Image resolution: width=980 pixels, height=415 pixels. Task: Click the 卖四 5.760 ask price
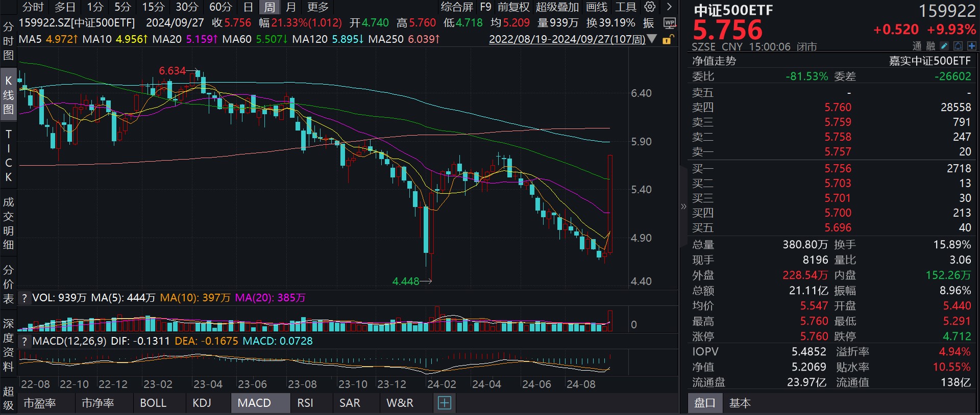(838, 108)
